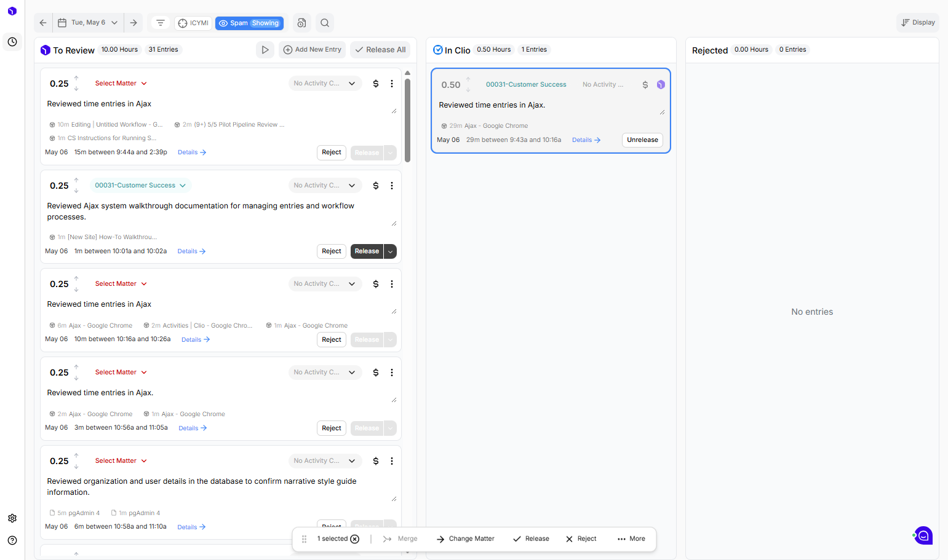Open the time tracking clock in sidebar
The height and width of the screenshot is (560, 948).
(x=12, y=42)
